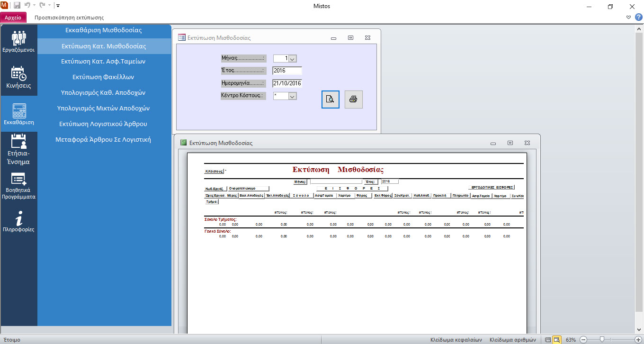Open the Ετήσια-Ένσημα section
The height and width of the screenshot is (344, 644).
18,149
